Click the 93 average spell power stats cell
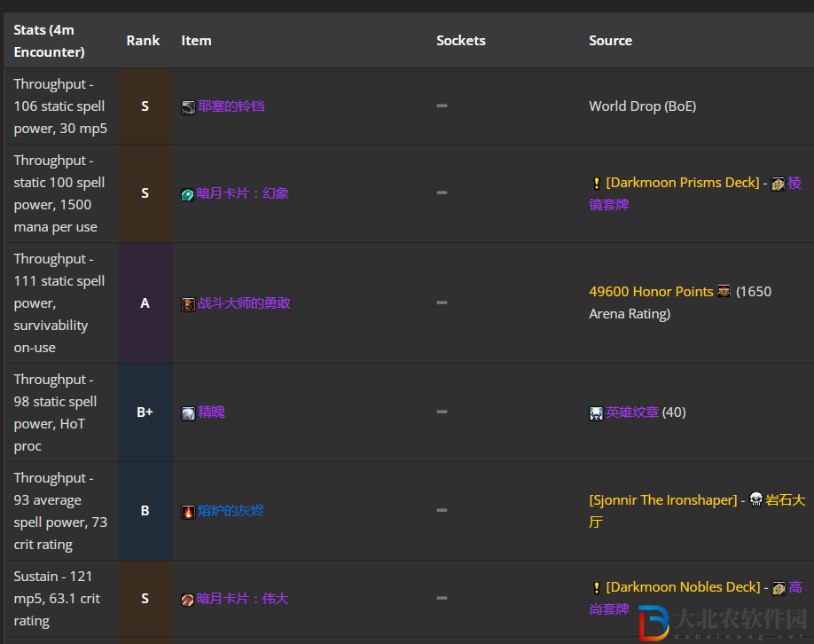 tap(60, 511)
